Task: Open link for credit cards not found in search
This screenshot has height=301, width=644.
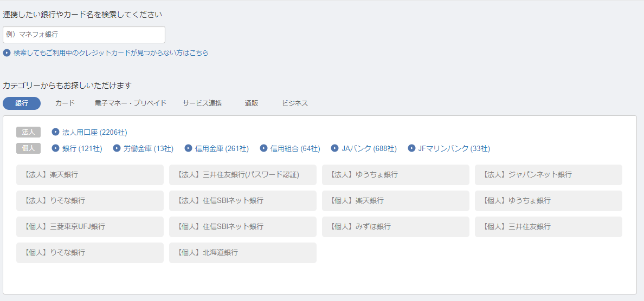Action: (111, 53)
